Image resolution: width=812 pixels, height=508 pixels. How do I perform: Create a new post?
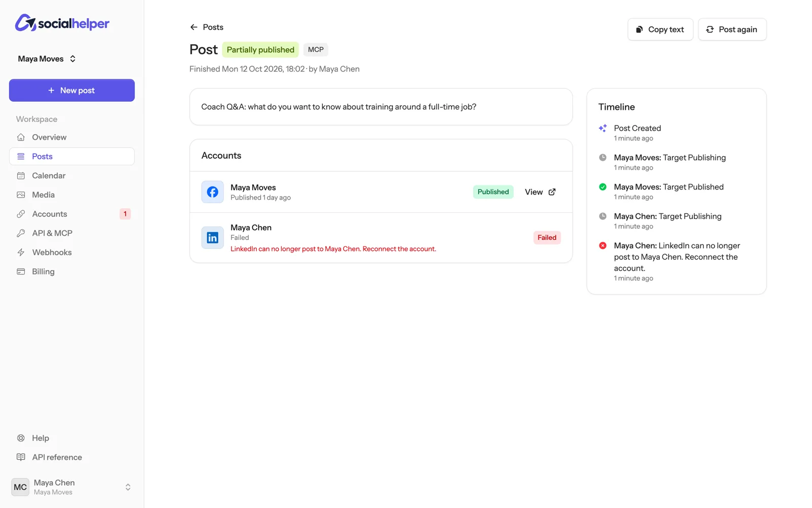point(72,90)
